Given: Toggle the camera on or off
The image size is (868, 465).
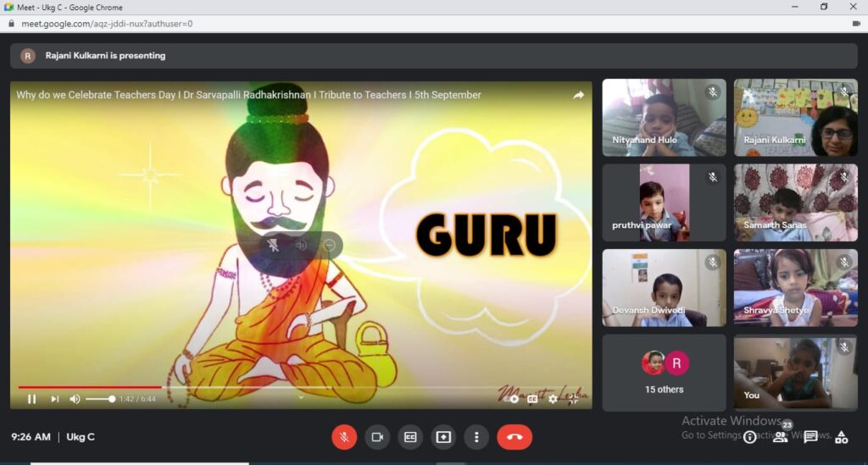Looking at the screenshot, I should (x=377, y=437).
